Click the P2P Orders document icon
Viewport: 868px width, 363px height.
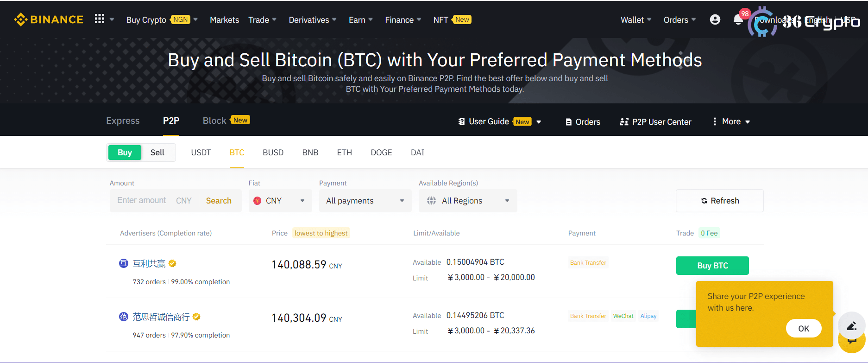568,122
